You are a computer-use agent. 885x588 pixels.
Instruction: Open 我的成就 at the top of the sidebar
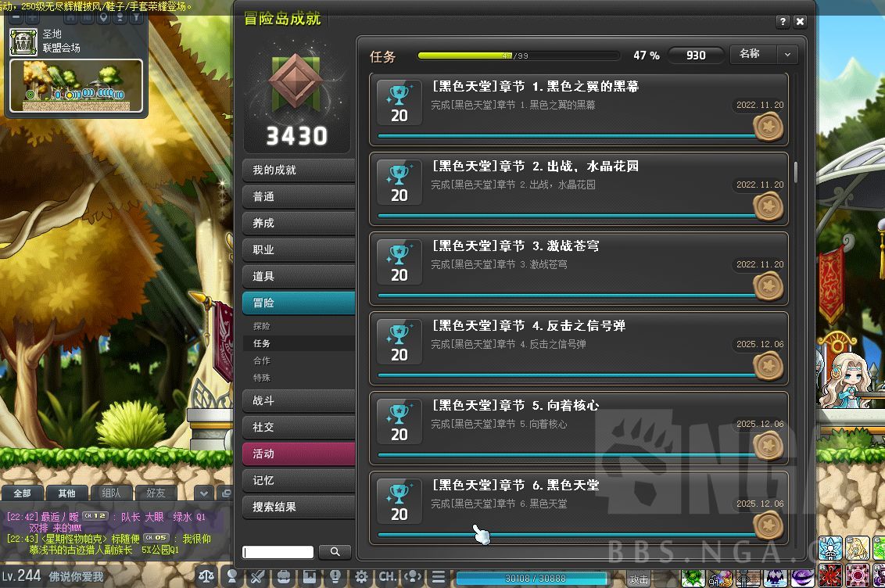point(298,170)
